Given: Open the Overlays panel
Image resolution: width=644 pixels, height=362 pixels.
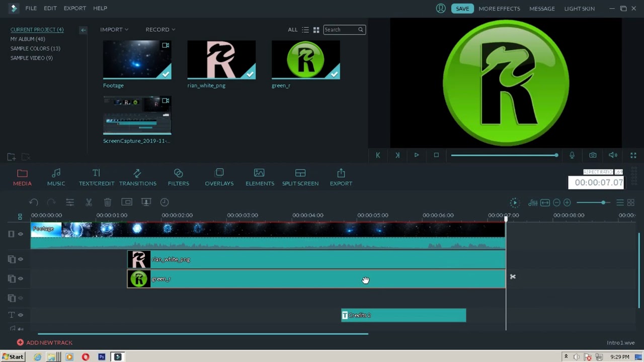Looking at the screenshot, I should [x=219, y=177].
